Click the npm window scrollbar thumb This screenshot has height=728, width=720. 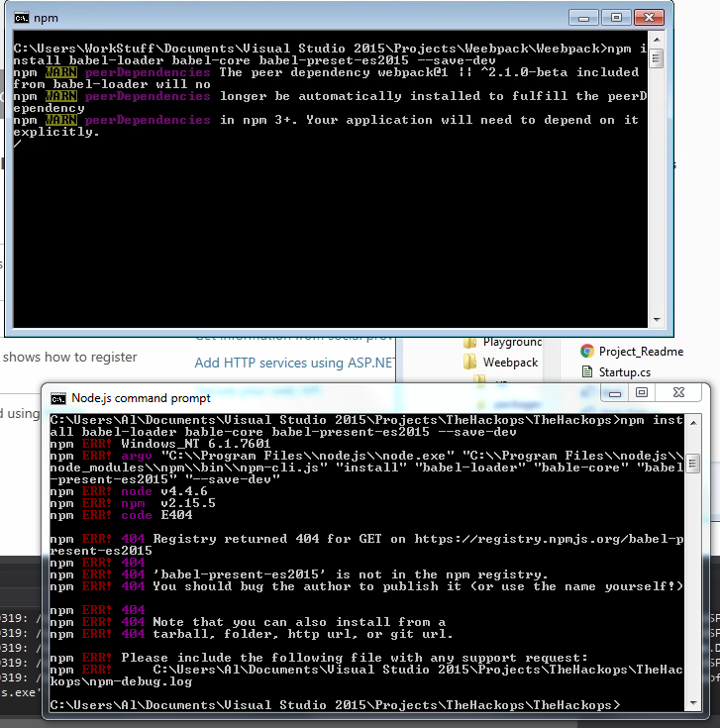pyautogui.click(x=657, y=58)
